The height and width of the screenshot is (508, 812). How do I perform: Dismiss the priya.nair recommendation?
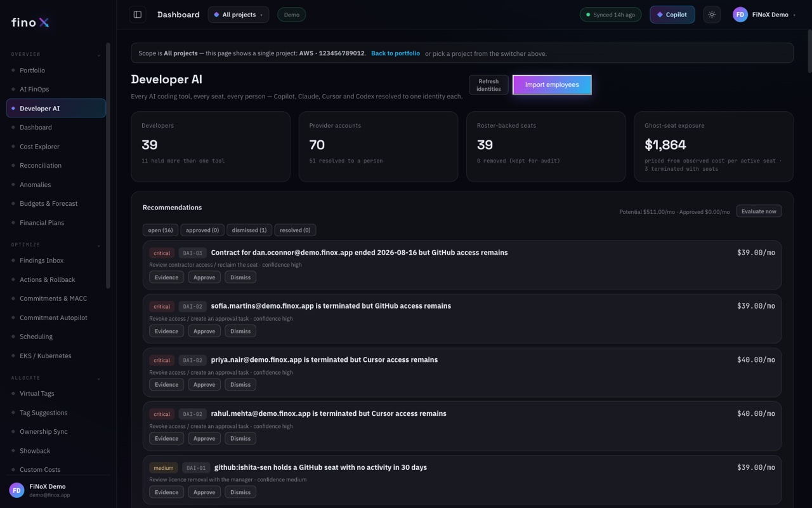pos(240,385)
